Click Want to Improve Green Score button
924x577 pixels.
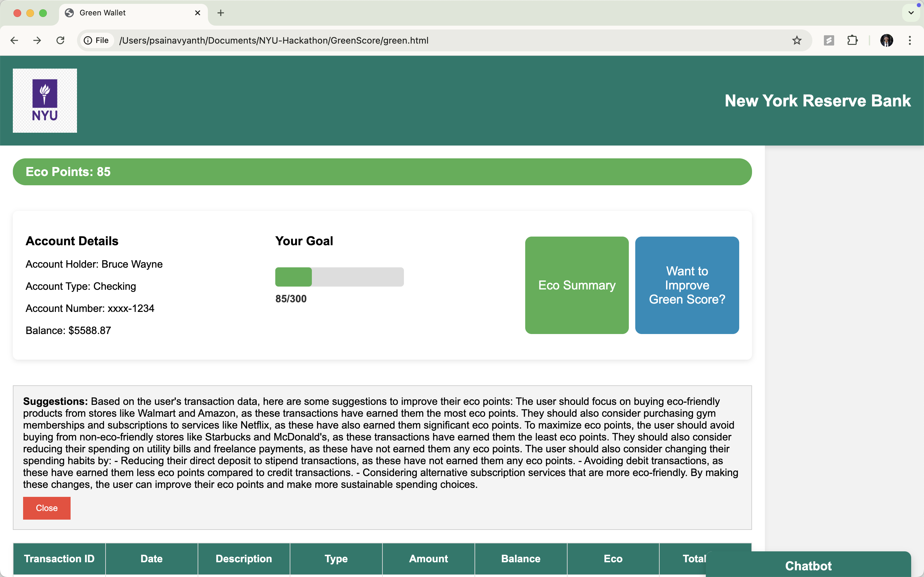pos(687,285)
